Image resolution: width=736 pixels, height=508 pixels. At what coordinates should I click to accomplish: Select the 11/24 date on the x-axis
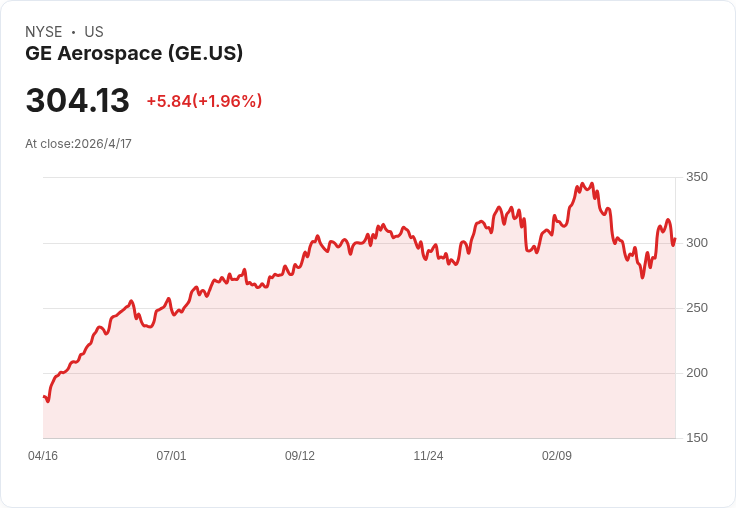click(428, 456)
